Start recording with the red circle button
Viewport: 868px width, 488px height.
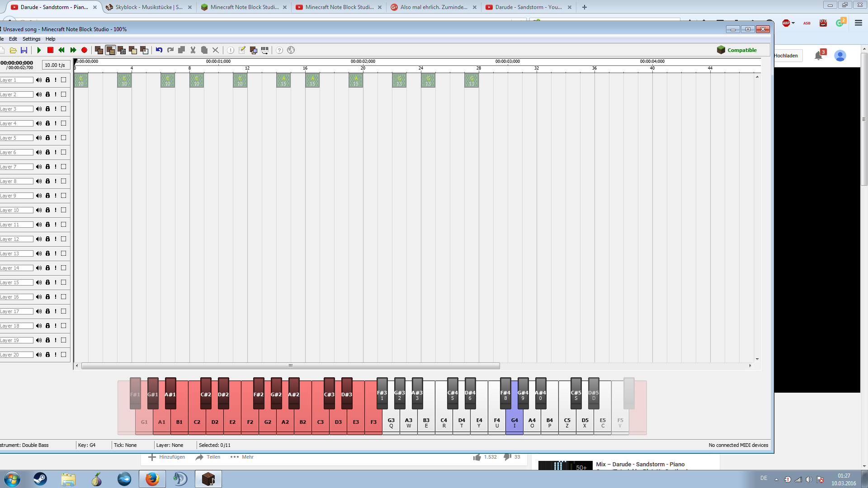[x=84, y=50]
